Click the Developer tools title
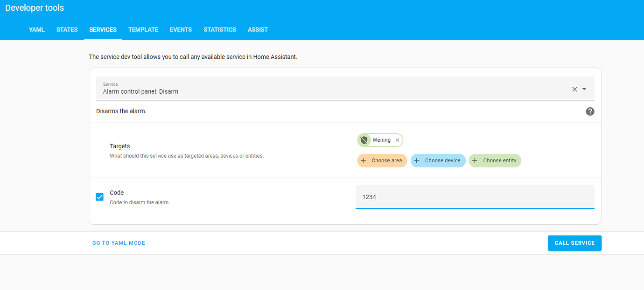 click(35, 8)
